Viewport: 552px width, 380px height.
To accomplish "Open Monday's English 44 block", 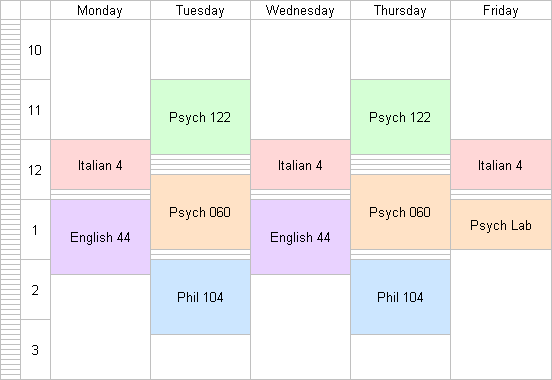I will (100, 237).
